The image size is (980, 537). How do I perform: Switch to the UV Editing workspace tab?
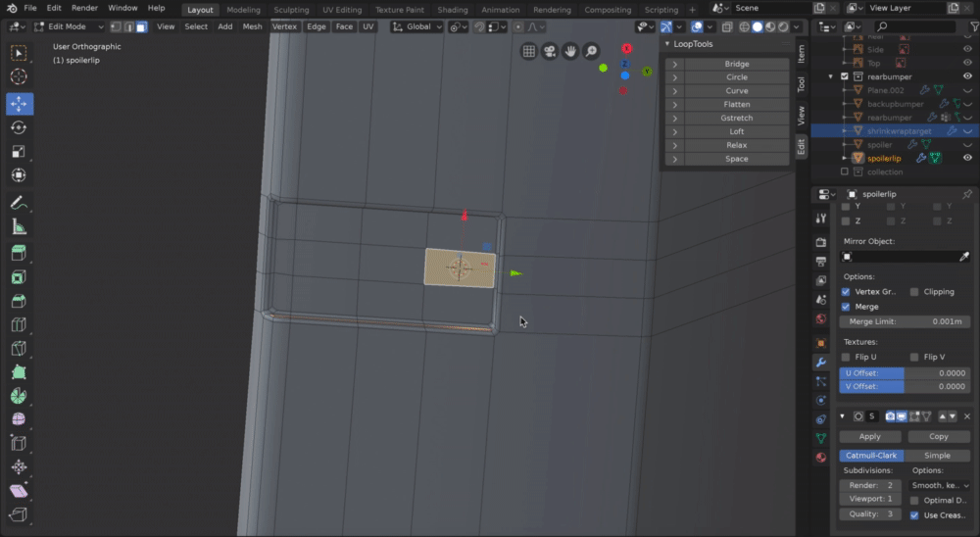[x=341, y=9]
